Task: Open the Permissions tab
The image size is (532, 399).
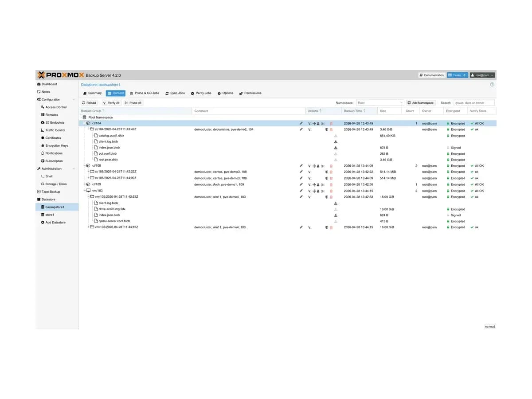Action: (x=250, y=93)
